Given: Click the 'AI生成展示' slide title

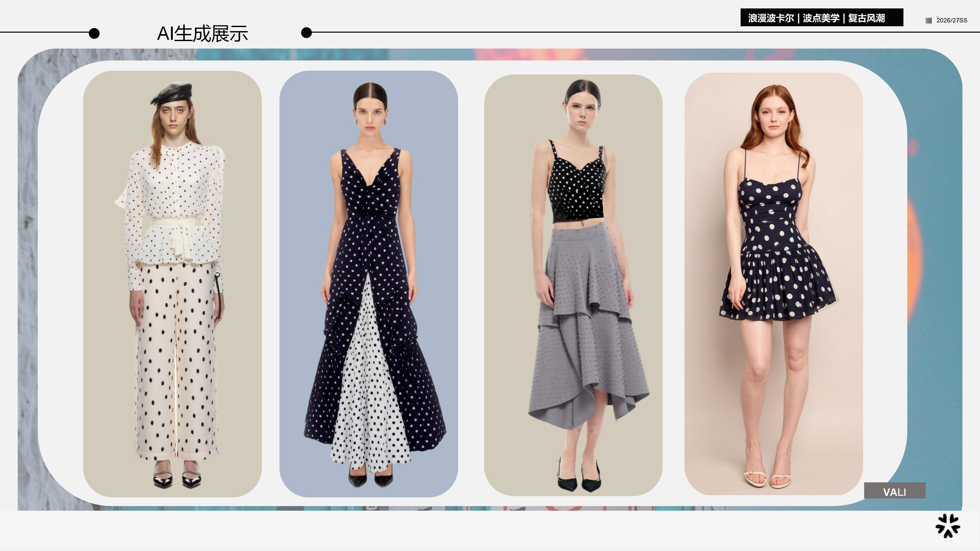Looking at the screenshot, I should (x=202, y=33).
